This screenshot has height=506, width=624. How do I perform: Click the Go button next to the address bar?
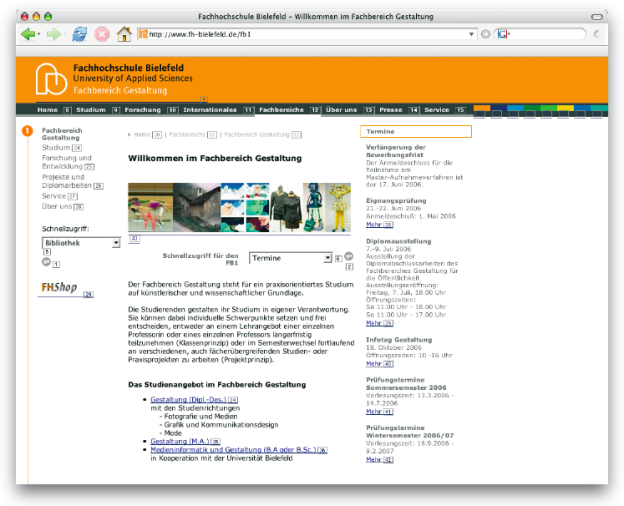pos(486,34)
